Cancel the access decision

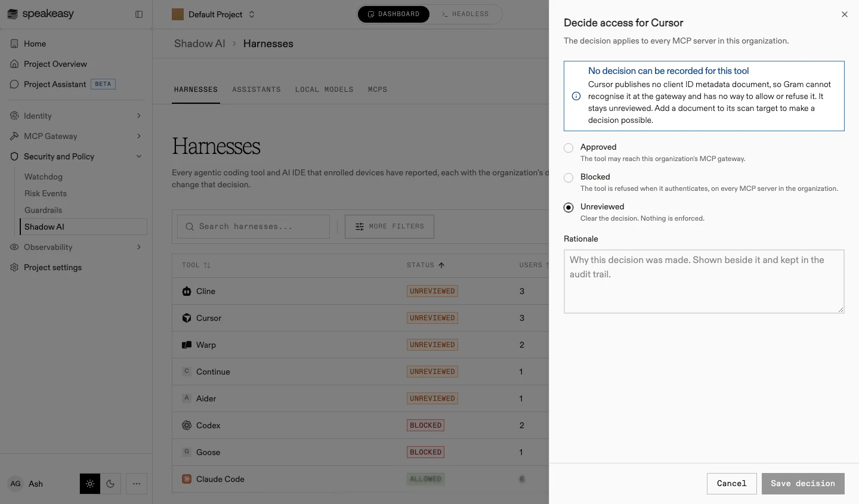(732, 484)
